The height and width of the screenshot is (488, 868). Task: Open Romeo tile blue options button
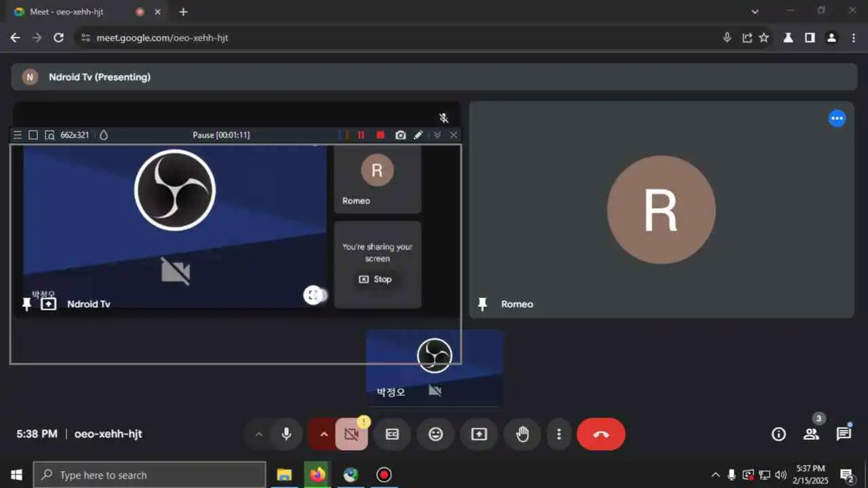[x=837, y=119]
